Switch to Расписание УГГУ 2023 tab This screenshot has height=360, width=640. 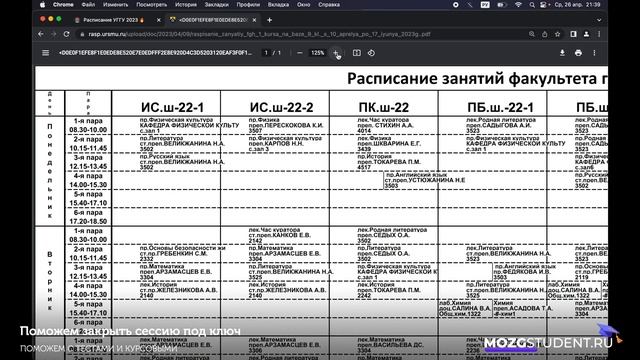click(114, 20)
